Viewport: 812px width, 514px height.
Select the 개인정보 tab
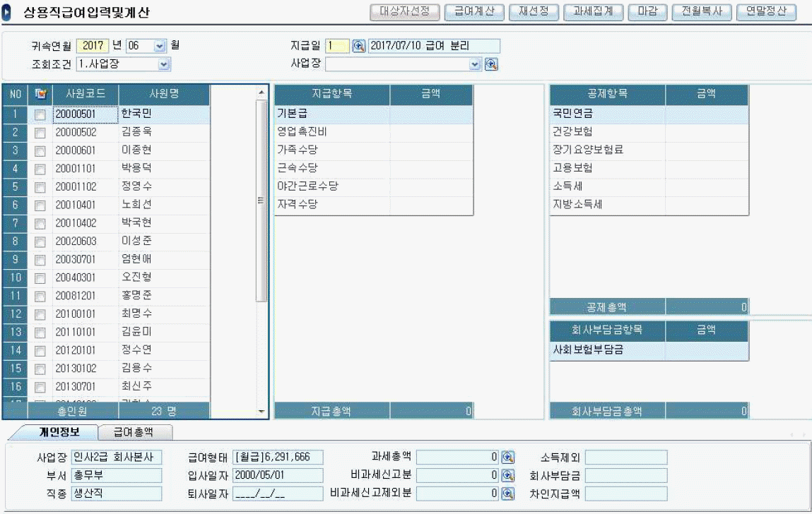[x=59, y=432]
